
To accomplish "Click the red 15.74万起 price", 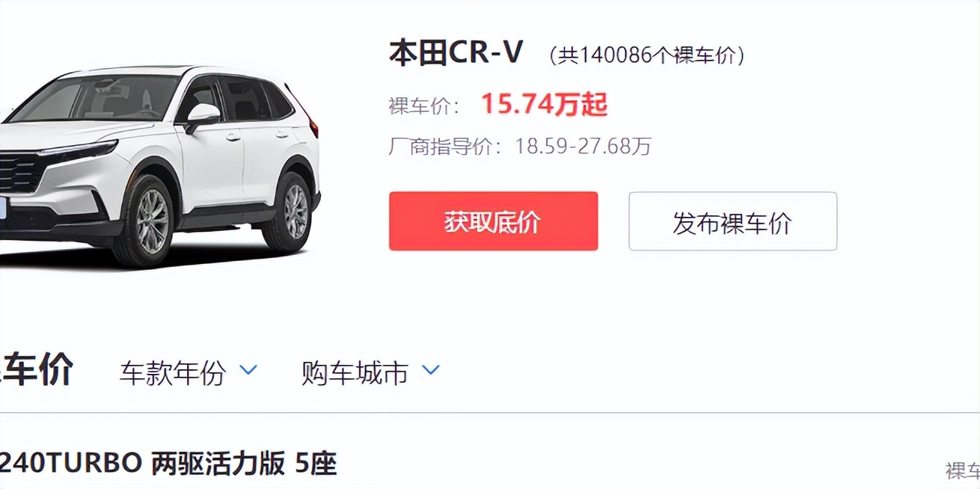I will point(544,105).
